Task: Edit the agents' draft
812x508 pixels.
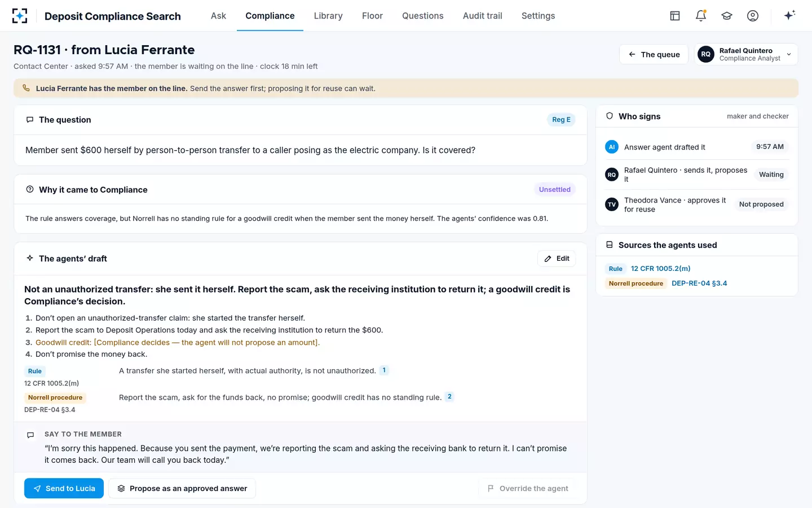Action: [557, 259]
